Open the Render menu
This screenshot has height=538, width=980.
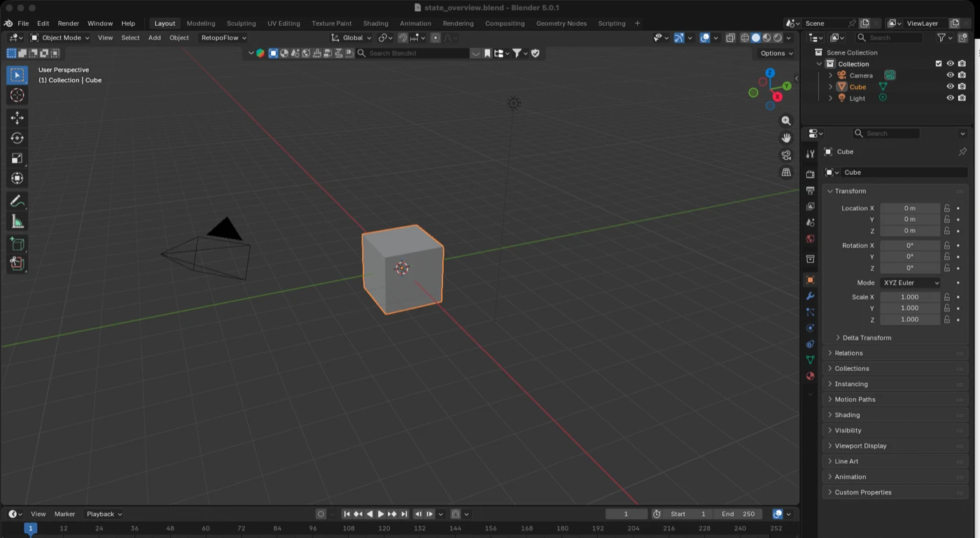68,23
